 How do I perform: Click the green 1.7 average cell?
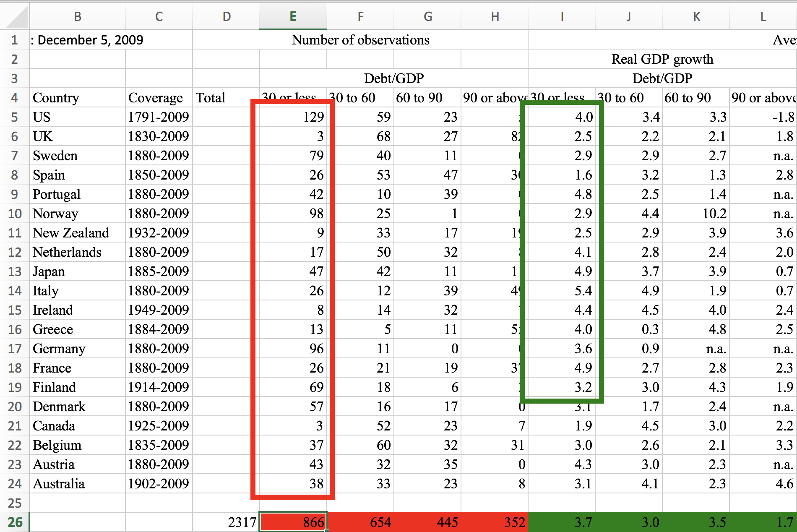point(763,522)
